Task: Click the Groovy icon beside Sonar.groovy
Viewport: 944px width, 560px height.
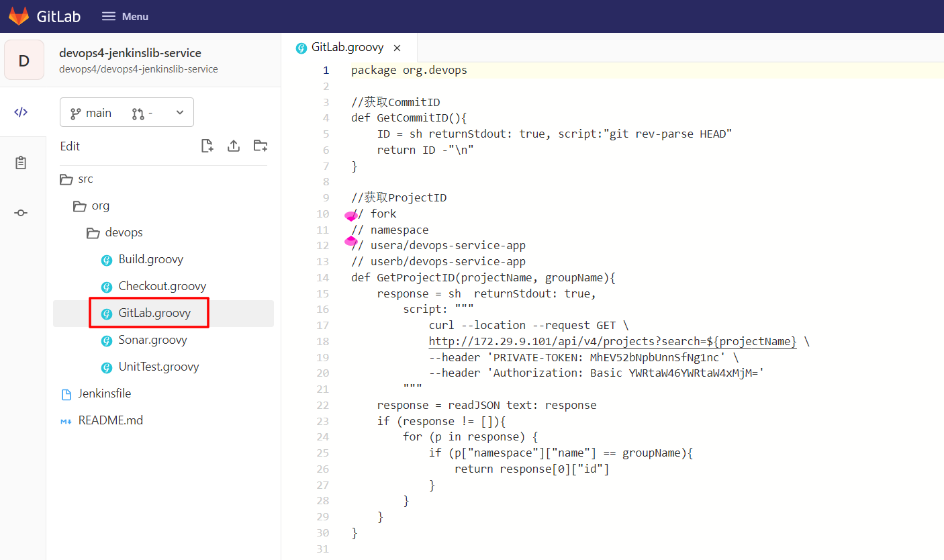Action: [106, 341]
